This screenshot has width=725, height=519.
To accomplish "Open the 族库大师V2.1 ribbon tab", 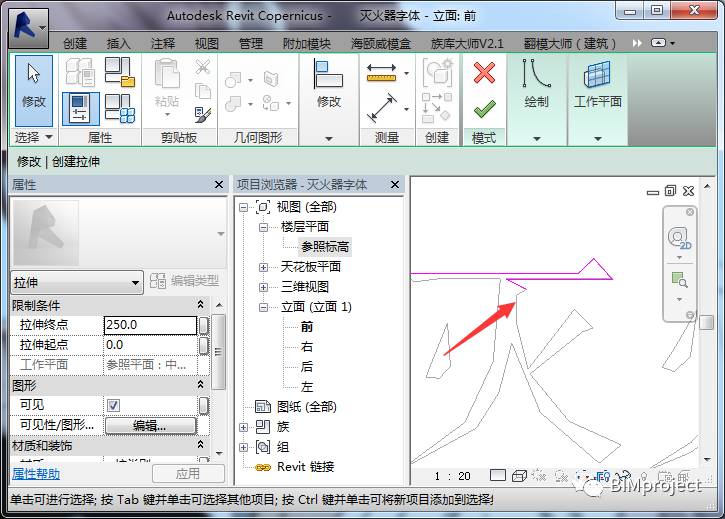I will click(467, 43).
